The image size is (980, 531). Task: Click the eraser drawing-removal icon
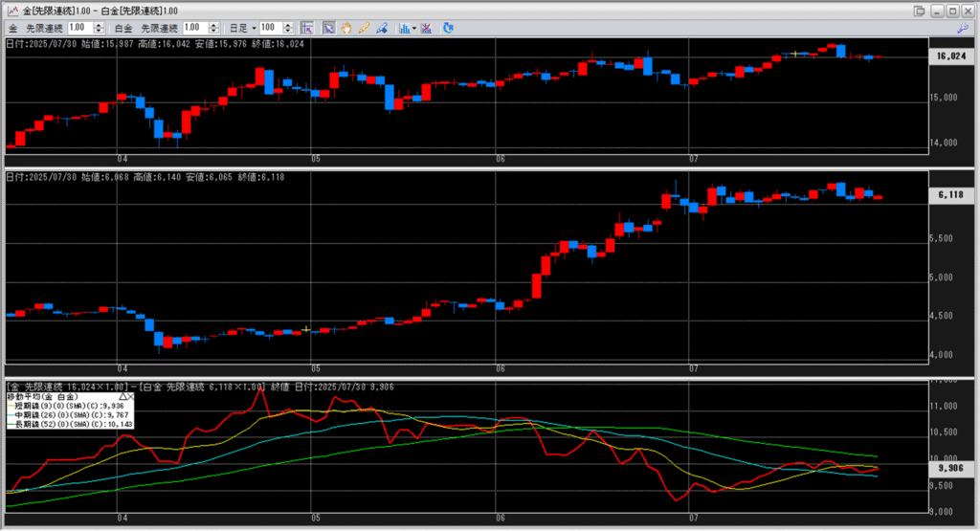pyautogui.click(x=381, y=28)
